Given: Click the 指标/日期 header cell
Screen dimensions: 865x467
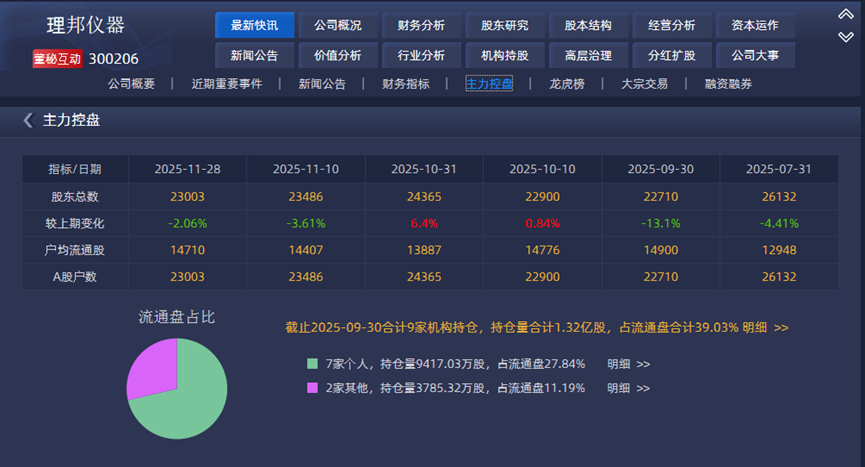Looking at the screenshot, I should (x=75, y=169).
